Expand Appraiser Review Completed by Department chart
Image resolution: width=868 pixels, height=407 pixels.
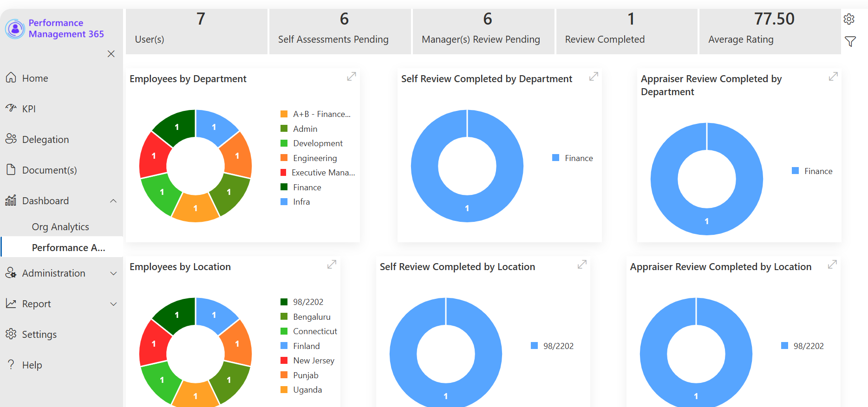(x=833, y=77)
